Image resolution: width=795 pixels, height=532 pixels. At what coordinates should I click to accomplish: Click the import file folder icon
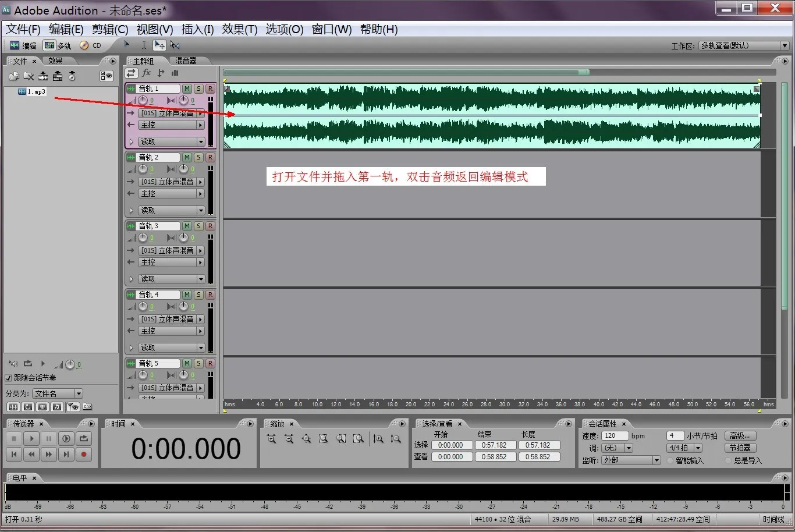(14, 76)
